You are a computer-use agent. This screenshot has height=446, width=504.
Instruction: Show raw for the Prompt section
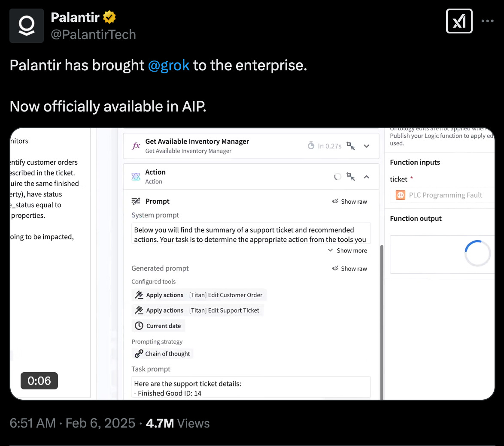[349, 201]
